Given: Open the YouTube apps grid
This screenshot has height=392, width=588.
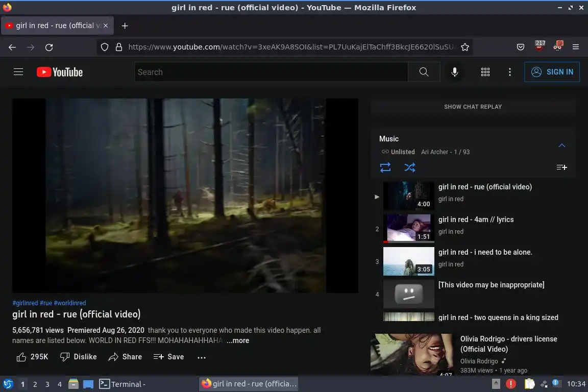Looking at the screenshot, I should [485, 72].
